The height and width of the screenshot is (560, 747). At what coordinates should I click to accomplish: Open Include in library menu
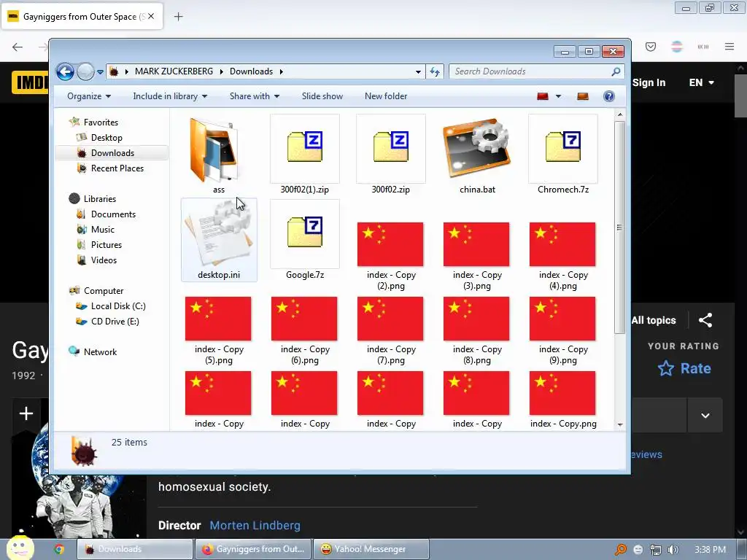tap(170, 96)
